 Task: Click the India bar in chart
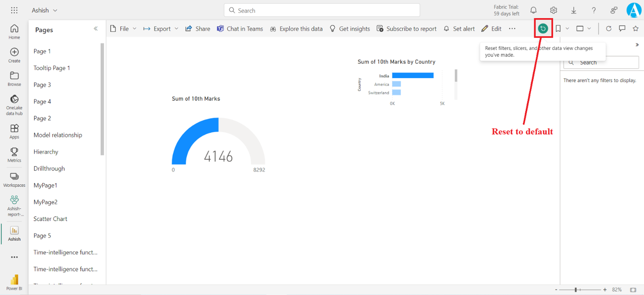[413, 75]
